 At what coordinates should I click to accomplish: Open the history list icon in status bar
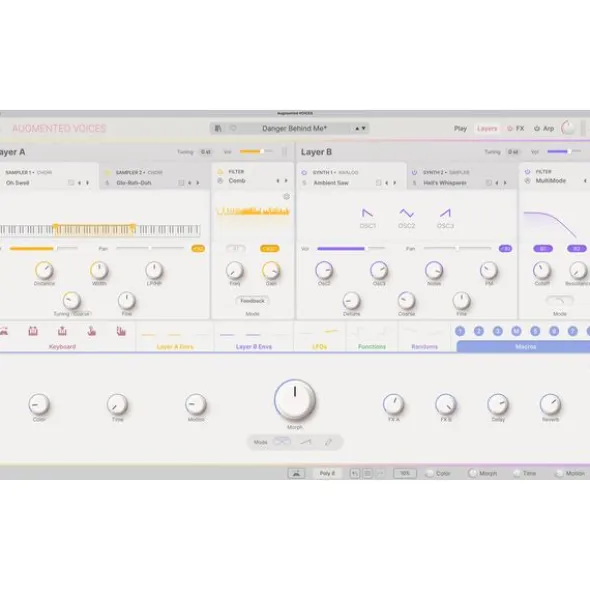pos(368,473)
